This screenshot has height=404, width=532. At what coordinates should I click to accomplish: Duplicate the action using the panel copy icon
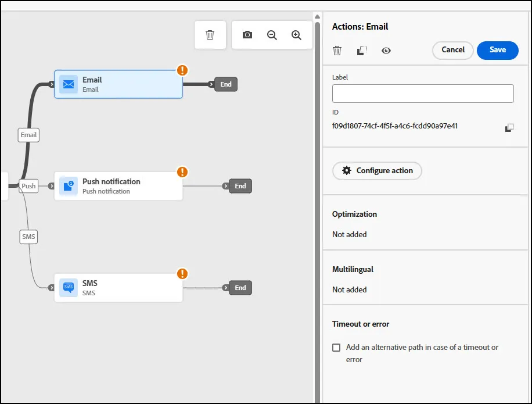pos(362,51)
